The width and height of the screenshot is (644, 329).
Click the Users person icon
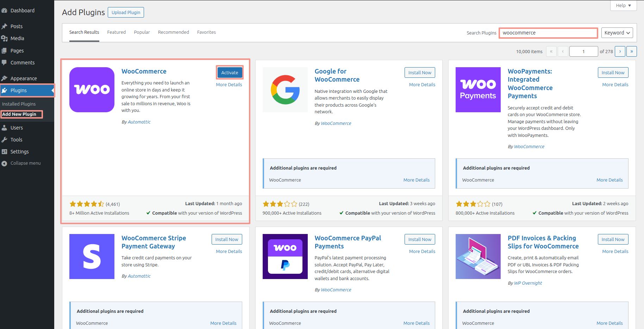pos(4,128)
